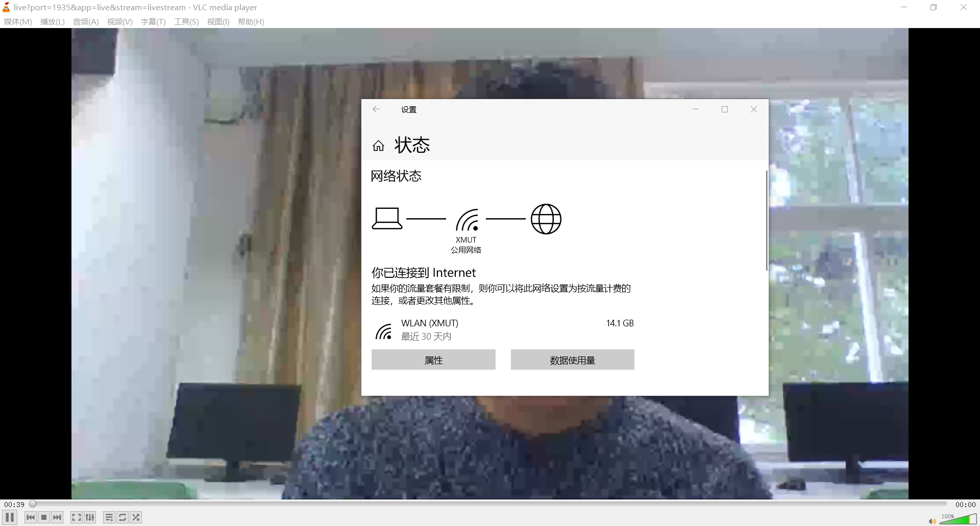Click the home icon in Settings
The width and height of the screenshot is (980, 526).
pos(378,146)
